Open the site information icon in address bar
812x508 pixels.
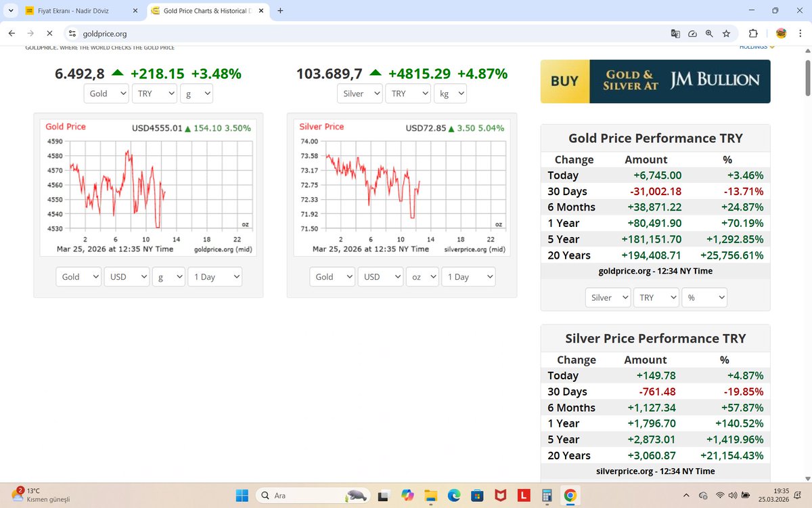73,33
